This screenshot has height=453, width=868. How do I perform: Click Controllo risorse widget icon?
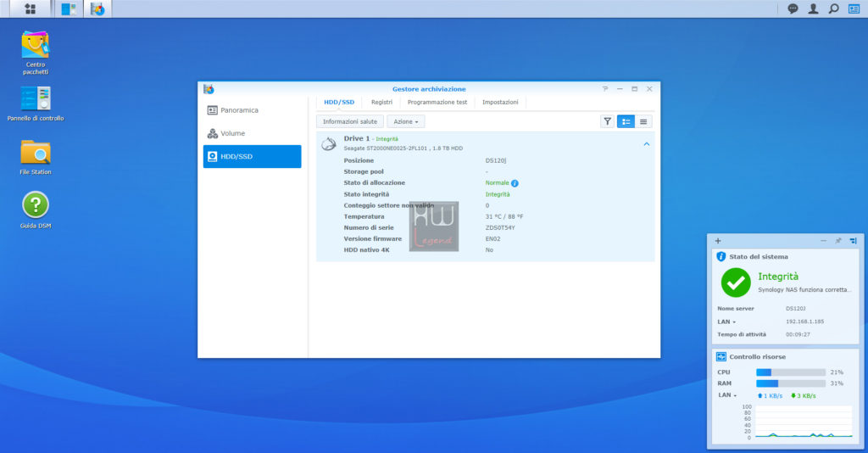tap(721, 356)
